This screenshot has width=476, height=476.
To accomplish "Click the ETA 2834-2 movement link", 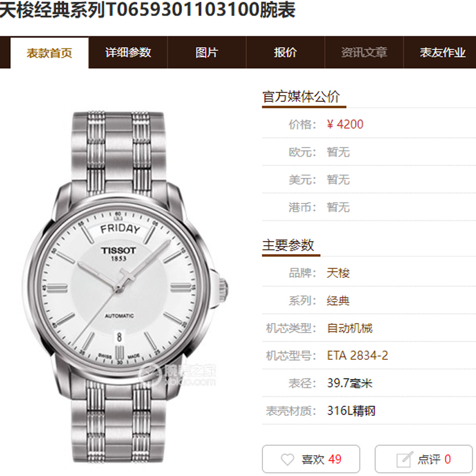I will pos(358,355).
